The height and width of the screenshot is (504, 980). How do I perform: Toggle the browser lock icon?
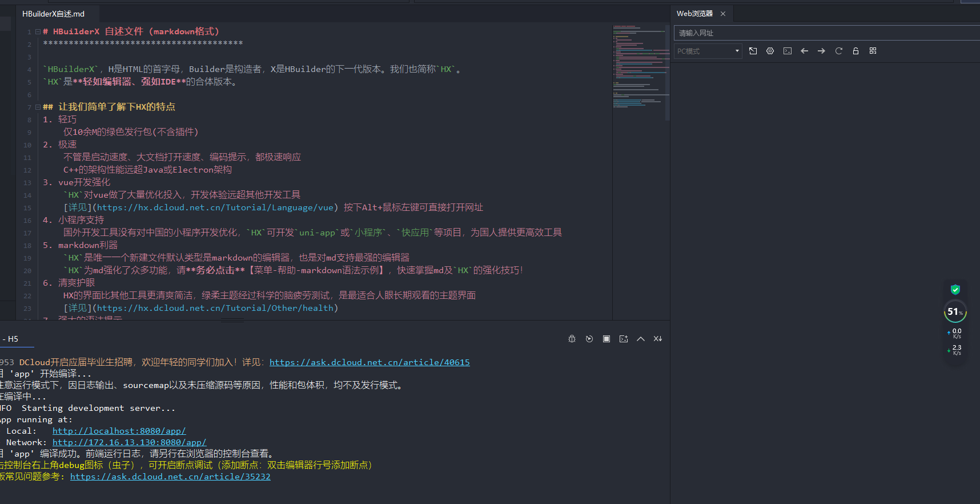pos(856,51)
